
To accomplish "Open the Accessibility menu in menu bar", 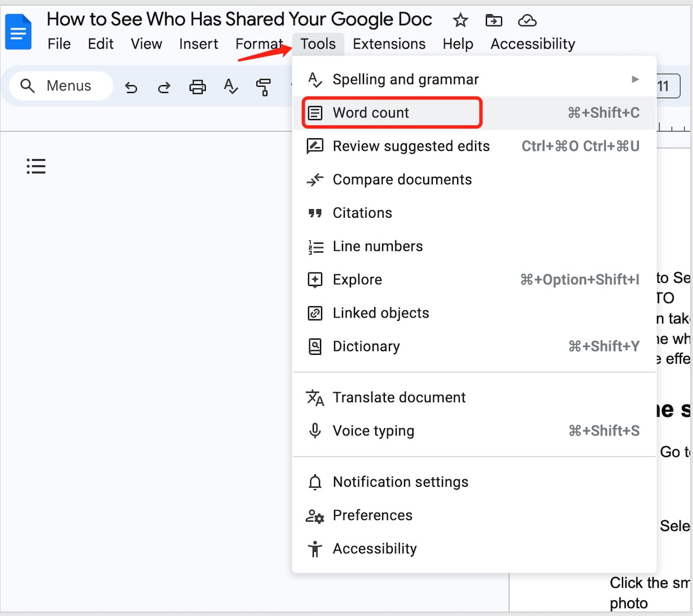I will click(x=533, y=44).
